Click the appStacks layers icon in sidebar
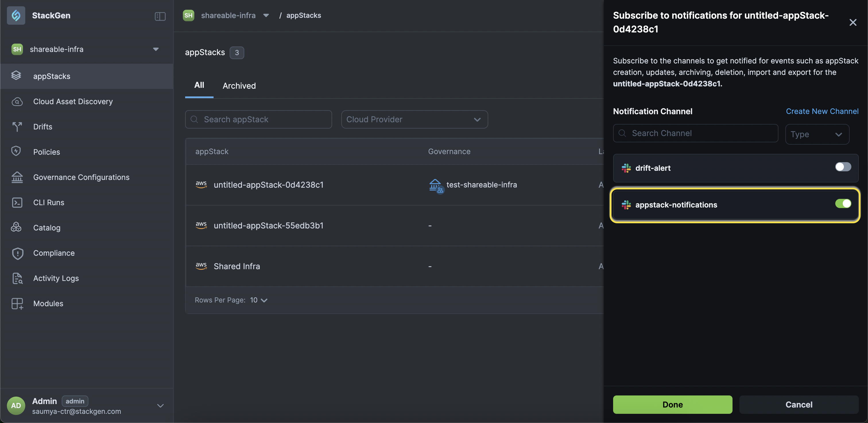Image resolution: width=868 pixels, height=423 pixels. (x=16, y=76)
